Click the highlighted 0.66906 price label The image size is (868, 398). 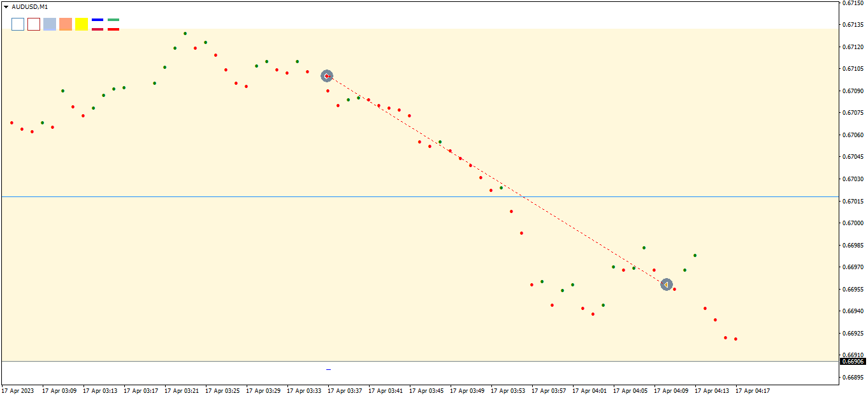coord(853,361)
